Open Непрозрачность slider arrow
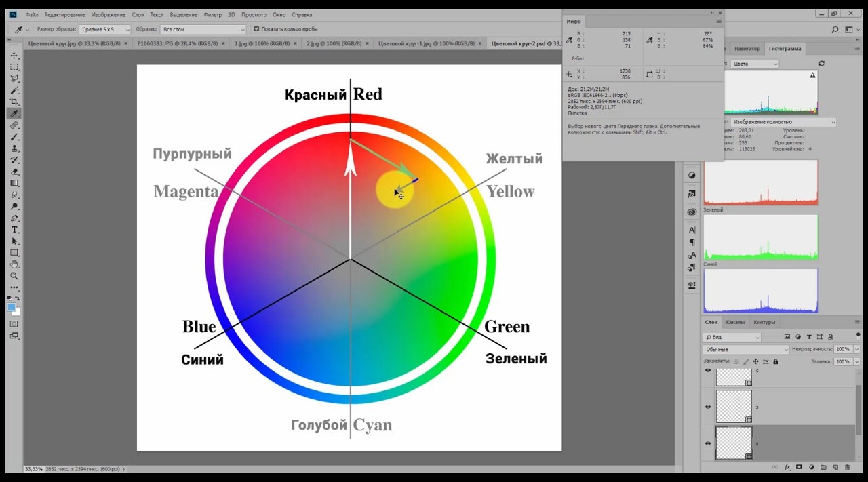868x482 pixels. 856,349
